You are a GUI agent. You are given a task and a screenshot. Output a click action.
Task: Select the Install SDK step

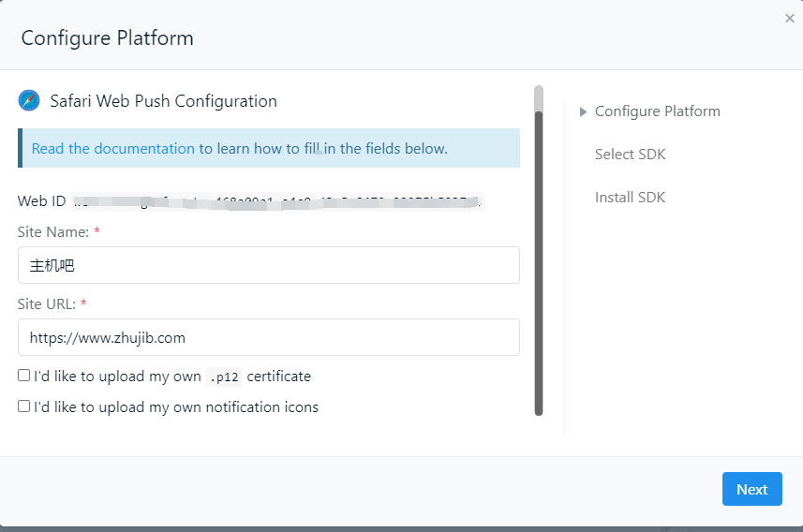[630, 197]
